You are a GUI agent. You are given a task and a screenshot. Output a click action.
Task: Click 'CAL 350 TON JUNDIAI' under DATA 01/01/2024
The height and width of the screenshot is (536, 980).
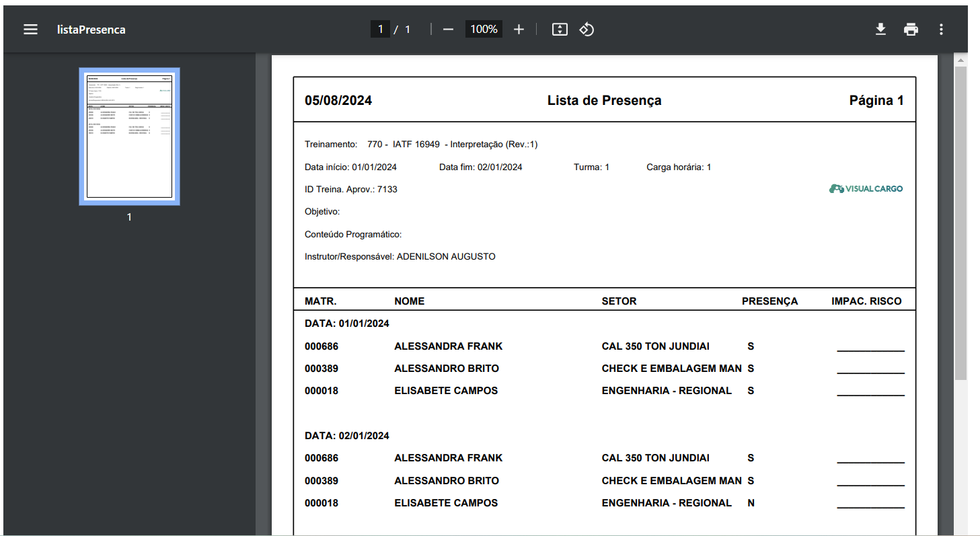pyautogui.click(x=656, y=346)
